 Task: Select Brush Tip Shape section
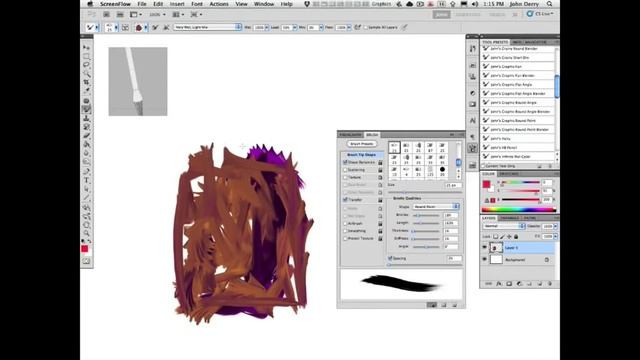361,155
